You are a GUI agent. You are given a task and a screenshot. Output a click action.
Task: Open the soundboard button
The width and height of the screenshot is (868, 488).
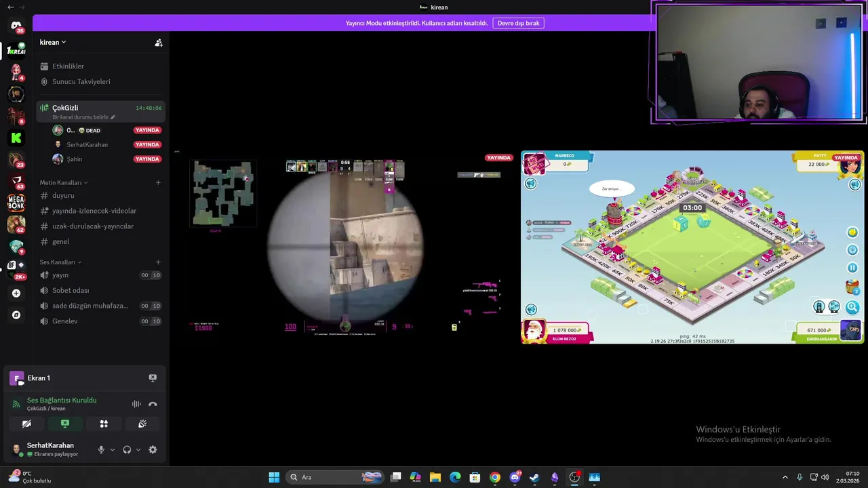coord(142,424)
